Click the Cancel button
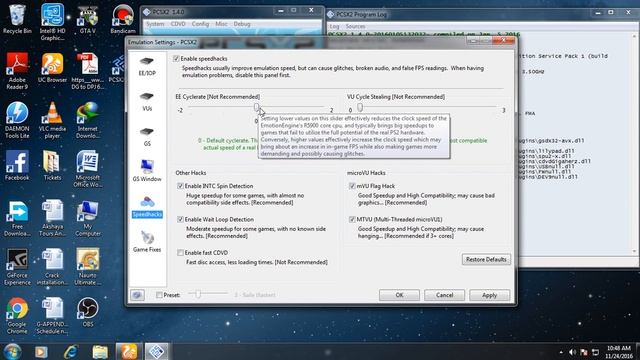 click(x=444, y=295)
